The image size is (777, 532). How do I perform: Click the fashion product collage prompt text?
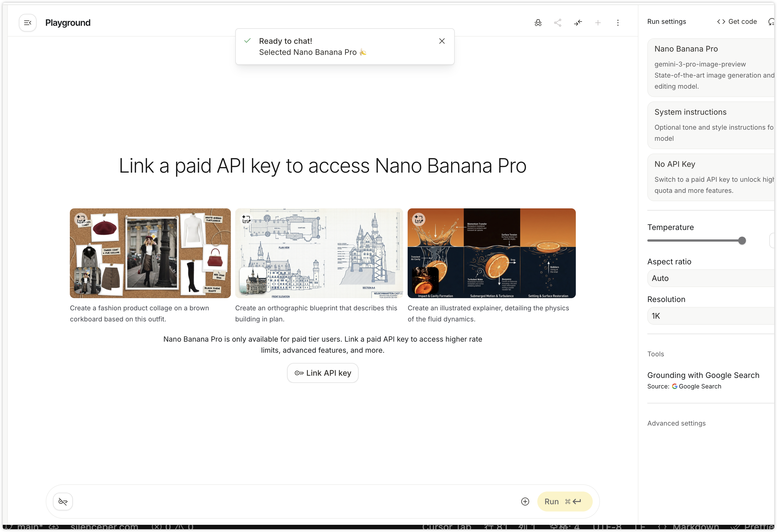[139, 314]
